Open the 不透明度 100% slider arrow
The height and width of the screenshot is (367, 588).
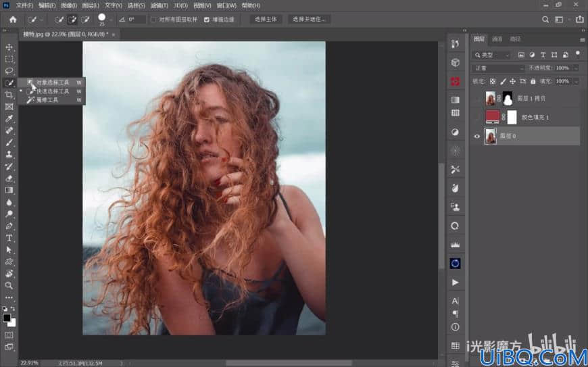click(x=576, y=68)
